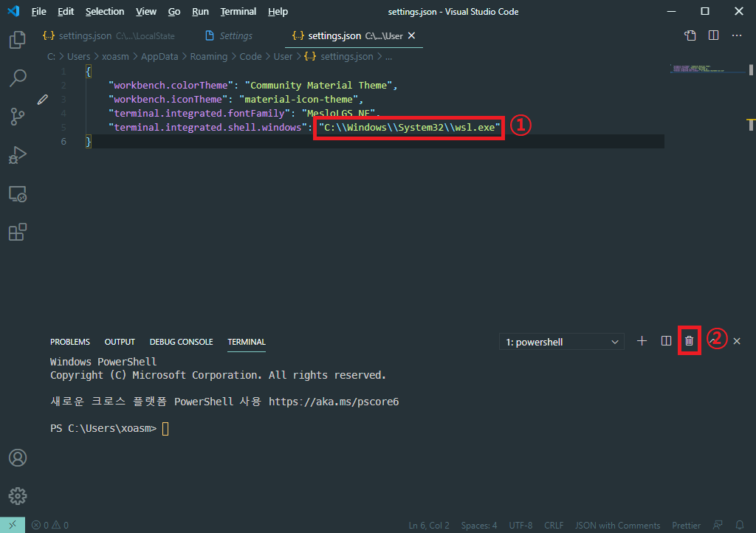Image resolution: width=756 pixels, height=533 pixels.
Task: Switch to the DEBUG CONSOLE panel tab
Action: [x=182, y=342]
